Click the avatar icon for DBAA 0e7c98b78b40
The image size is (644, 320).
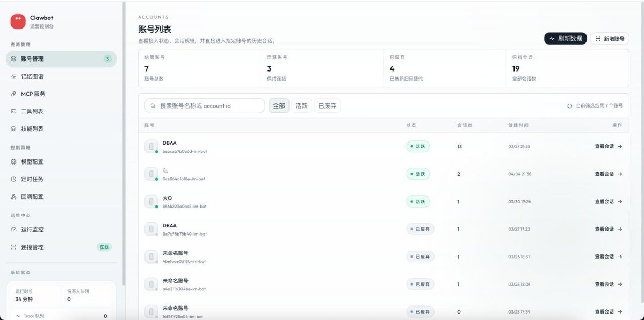[151, 229]
